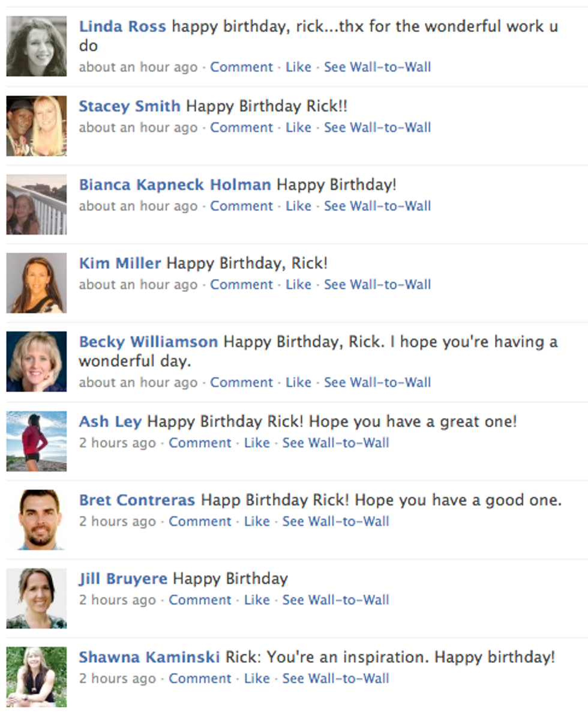Comment on Linda Ross's wall post

241,67
